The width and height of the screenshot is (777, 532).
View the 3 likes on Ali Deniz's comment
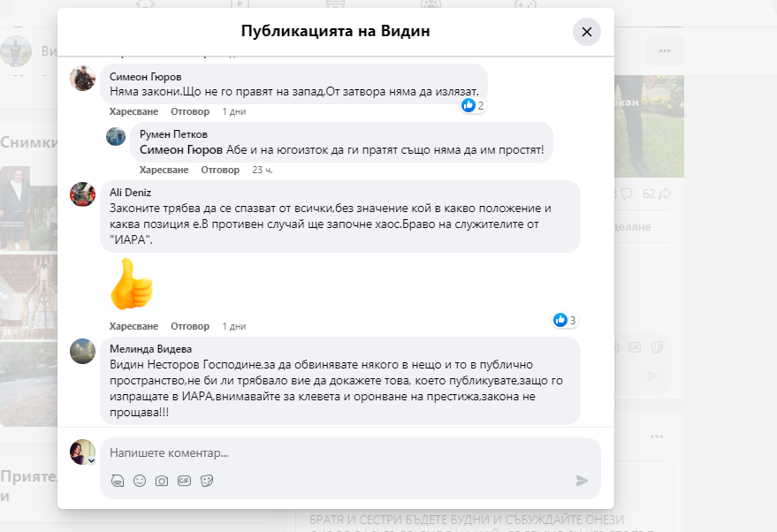click(x=565, y=320)
